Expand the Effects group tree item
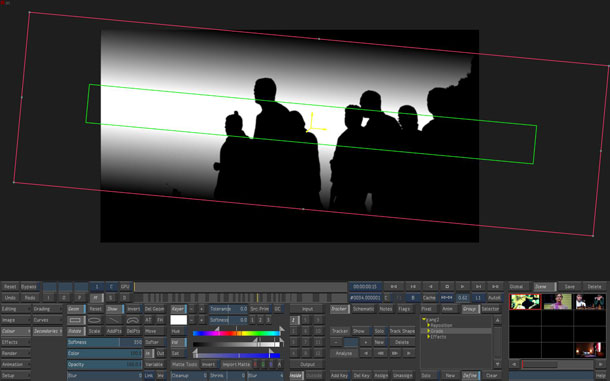The height and width of the screenshot is (381, 610). click(x=428, y=337)
